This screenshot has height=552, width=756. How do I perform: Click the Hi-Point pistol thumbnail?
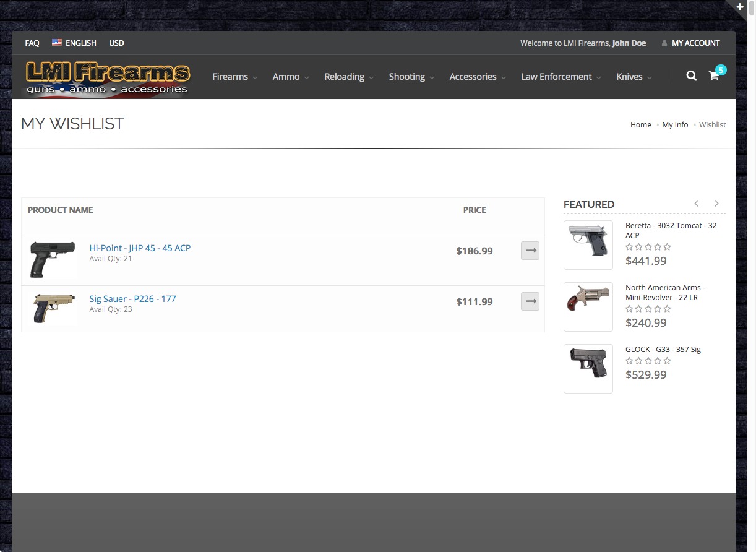53,259
